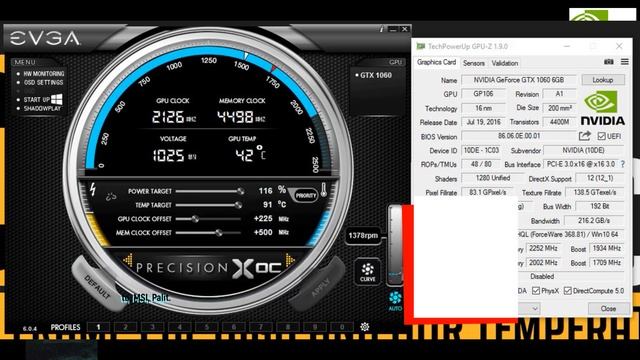640x360 pixels.
Task: Toggle the Windows START UP icon
Action: 57,99
